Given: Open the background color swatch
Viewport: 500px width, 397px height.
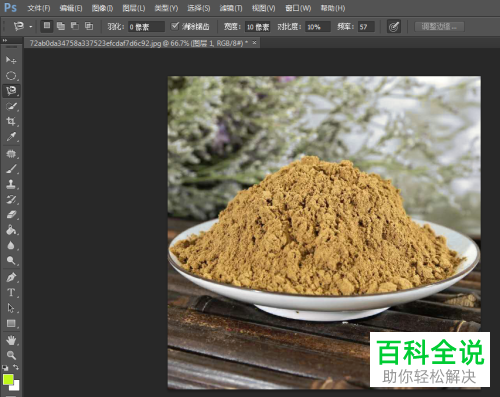Looking at the screenshot, I should [16, 386].
